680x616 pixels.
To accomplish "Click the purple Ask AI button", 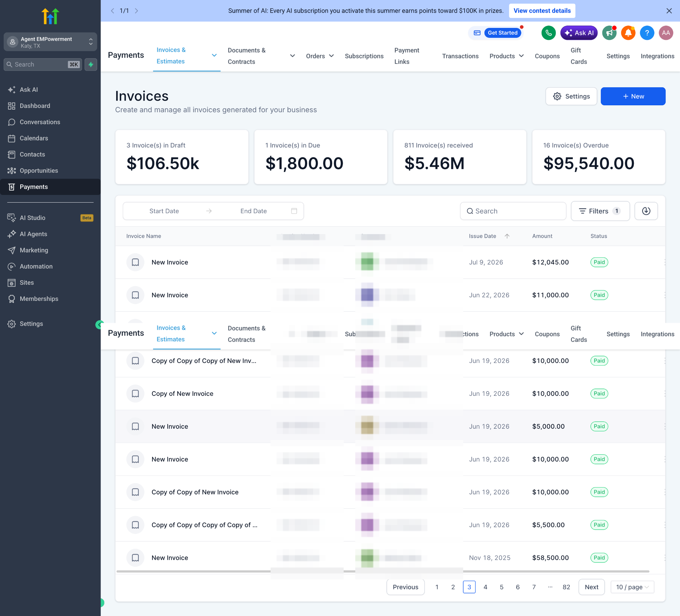I will point(579,33).
